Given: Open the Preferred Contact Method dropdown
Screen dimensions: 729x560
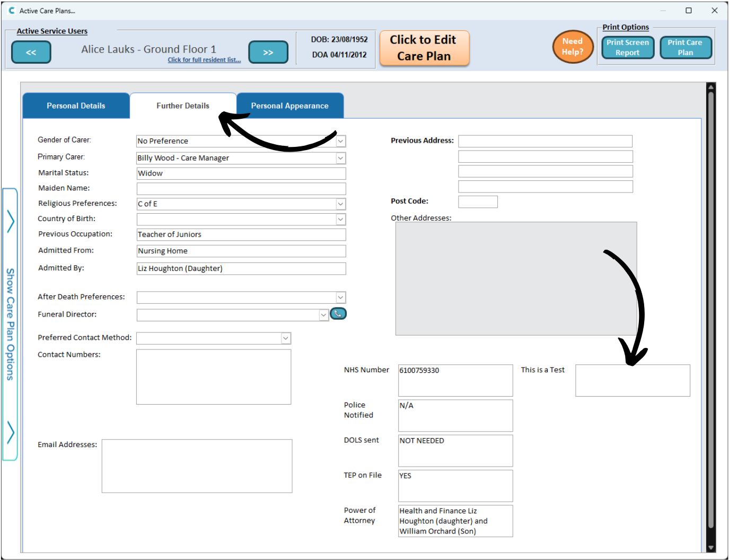Looking at the screenshot, I should pos(285,338).
